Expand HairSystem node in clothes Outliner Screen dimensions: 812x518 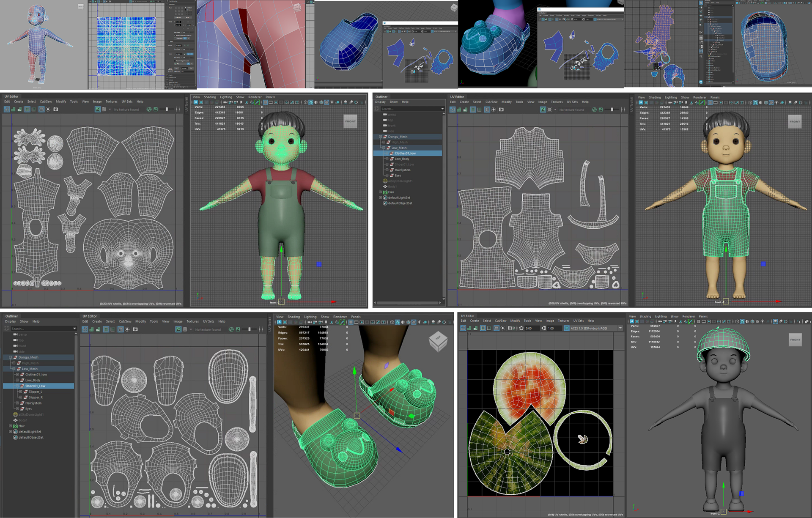pos(386,170)
